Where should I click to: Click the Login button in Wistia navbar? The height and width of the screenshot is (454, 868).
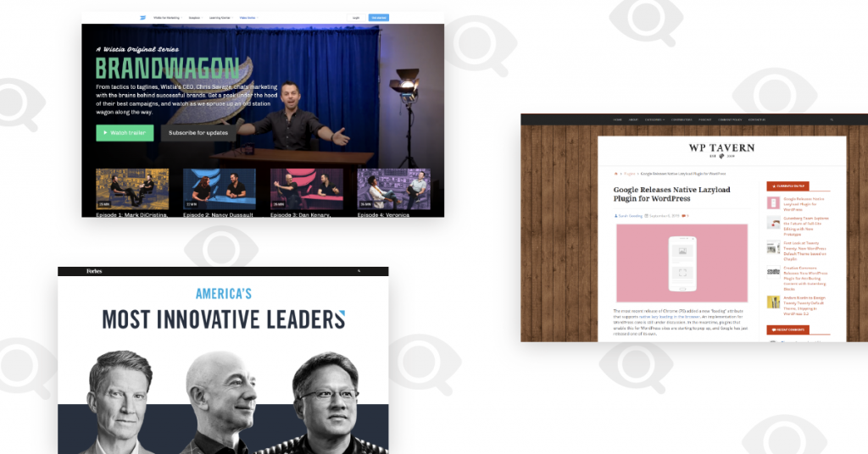coord(355,17)
